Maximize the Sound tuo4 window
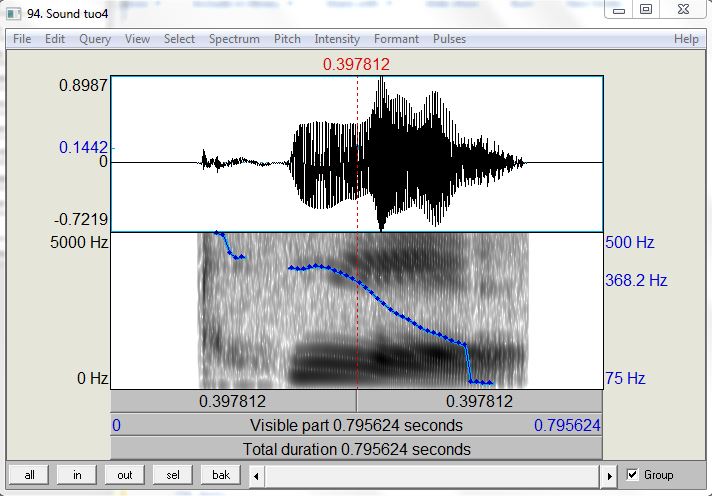712x496 pixels. (646, 10)
